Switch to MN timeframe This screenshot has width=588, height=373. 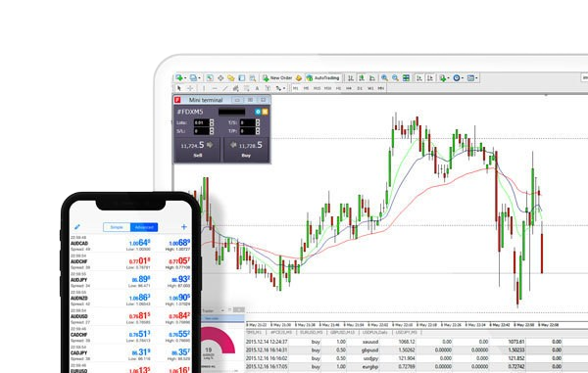pos(381,88)
